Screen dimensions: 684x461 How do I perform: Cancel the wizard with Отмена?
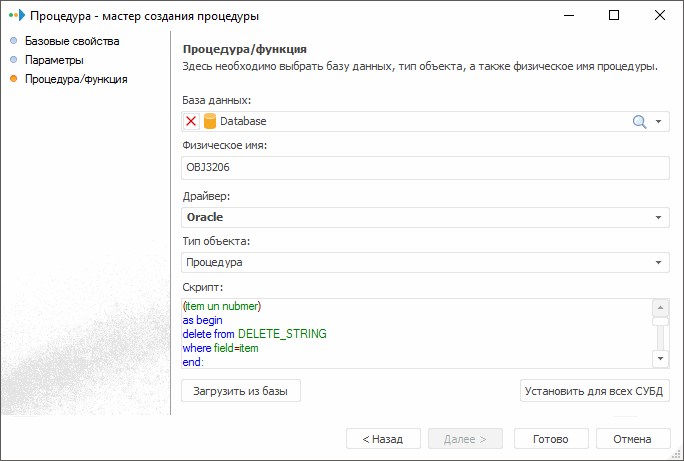click(x=633, y=439)
